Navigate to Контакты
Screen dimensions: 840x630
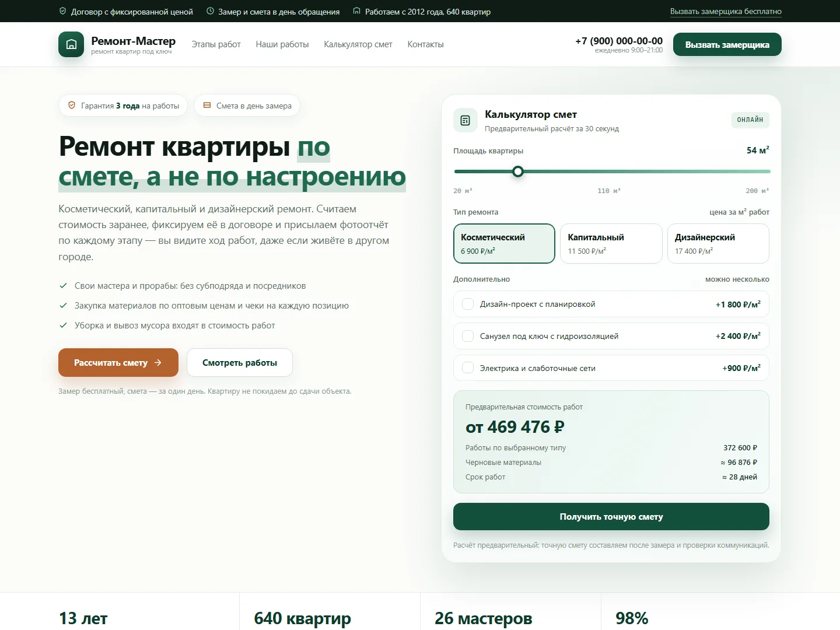click(x=426, y=44)
